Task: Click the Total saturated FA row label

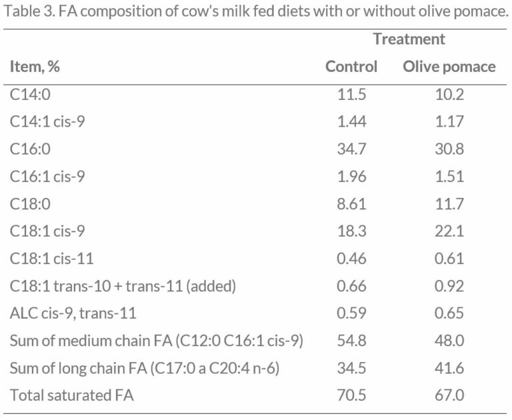Action: [x=71, y=395]
